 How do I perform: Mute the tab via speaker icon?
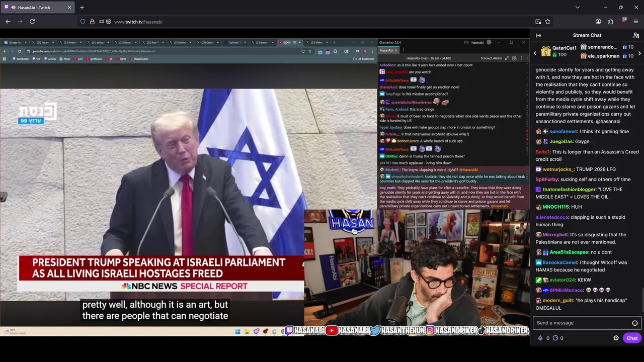13,8
